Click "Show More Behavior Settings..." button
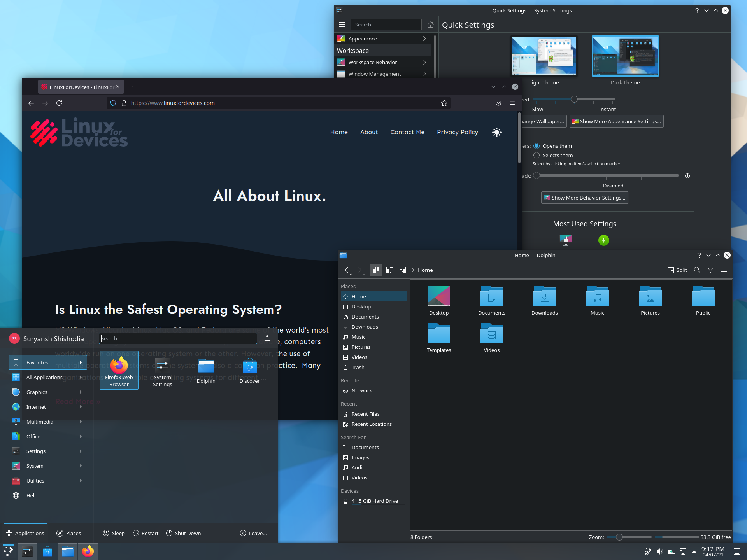Viewport: 747px width, 560px height. pyautogui.click(x=584, y=198)
